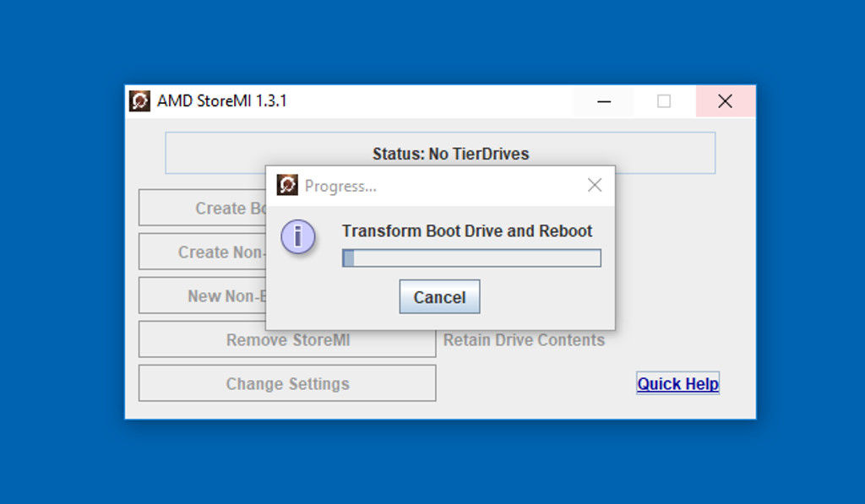Click the Remove StoreMI button
Viewport: 865px width, 504px height.
click(287, 340)
